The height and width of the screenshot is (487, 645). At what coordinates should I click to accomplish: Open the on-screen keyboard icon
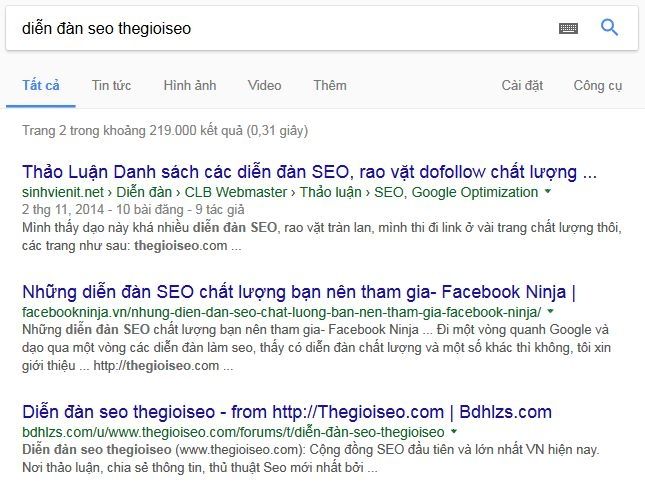568,28
